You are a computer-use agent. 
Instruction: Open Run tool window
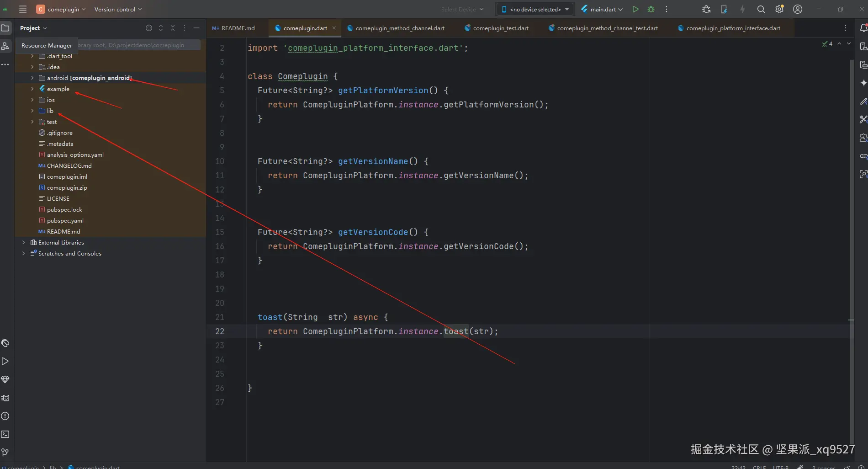click(5, 361)
